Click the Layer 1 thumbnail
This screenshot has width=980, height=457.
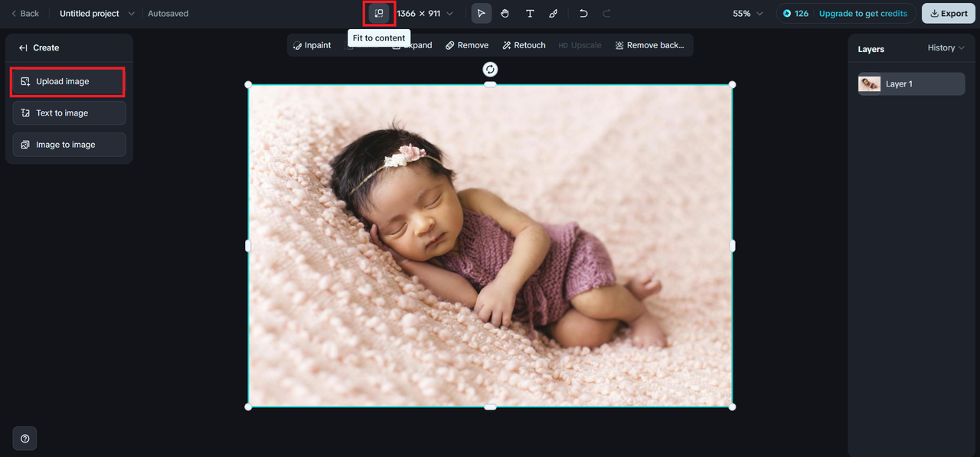(869, 84)
